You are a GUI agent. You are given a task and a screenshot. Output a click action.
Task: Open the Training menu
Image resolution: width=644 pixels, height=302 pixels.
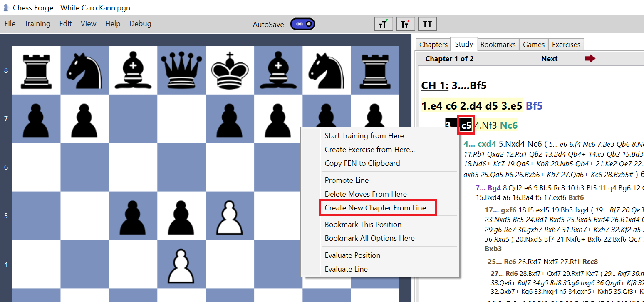pos(37,24)
